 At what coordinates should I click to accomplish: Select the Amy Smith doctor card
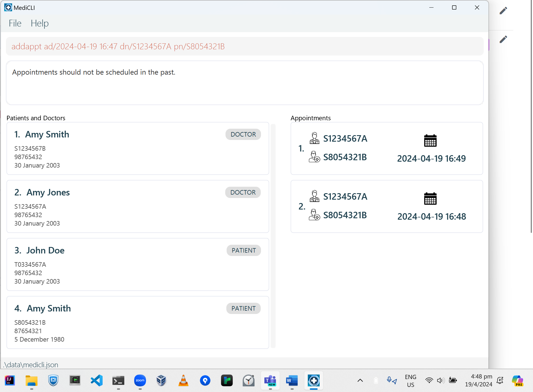point(138,148)
